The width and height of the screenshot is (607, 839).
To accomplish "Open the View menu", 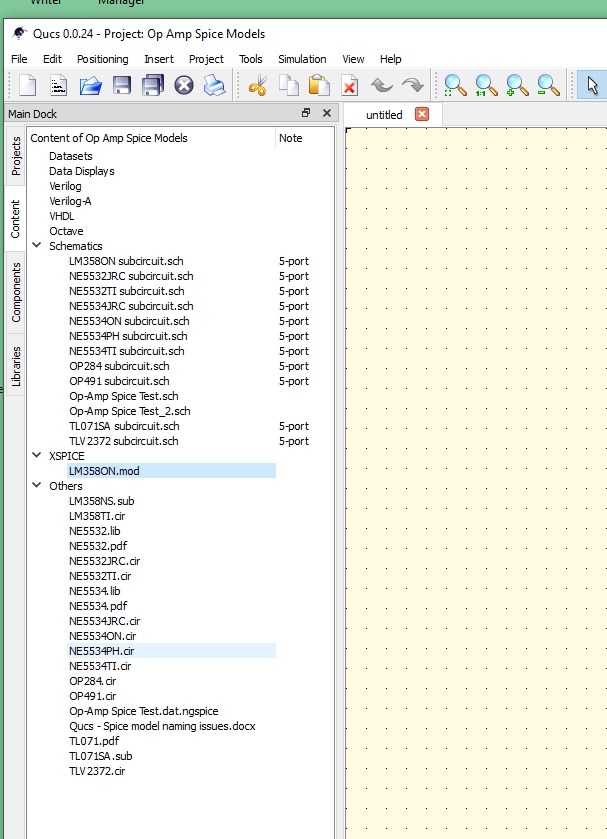I will point(353,59).
